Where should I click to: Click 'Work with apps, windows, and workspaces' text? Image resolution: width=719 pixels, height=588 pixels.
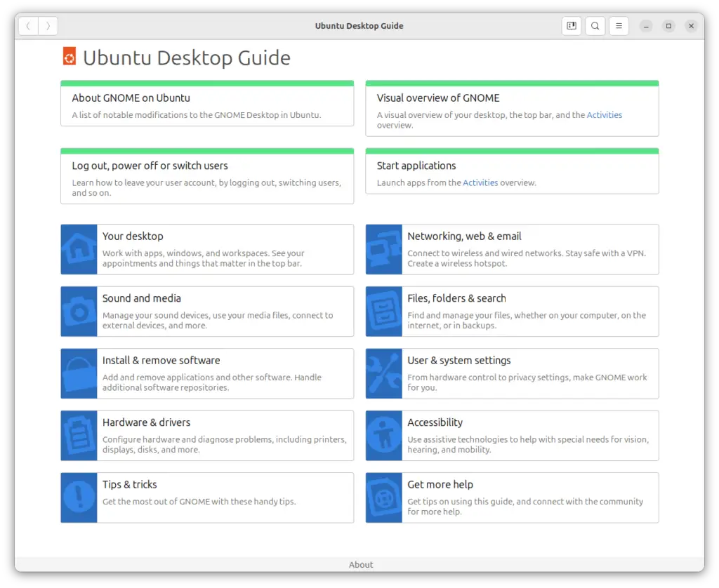point(203,258)
